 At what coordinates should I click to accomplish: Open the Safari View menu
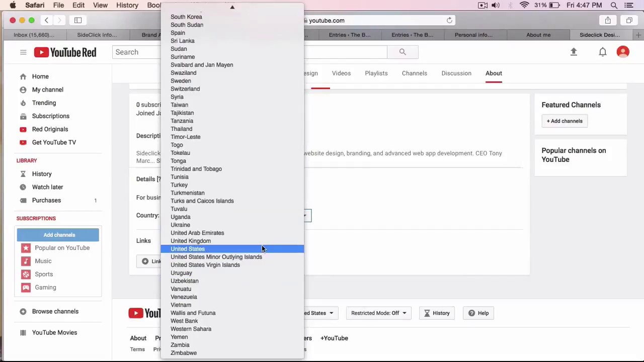(x=100, y=5)
